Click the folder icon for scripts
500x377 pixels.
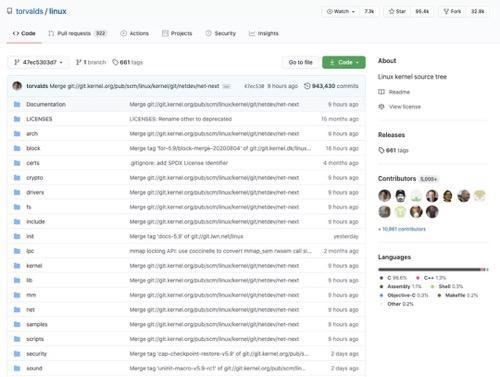tap(17, 339)
